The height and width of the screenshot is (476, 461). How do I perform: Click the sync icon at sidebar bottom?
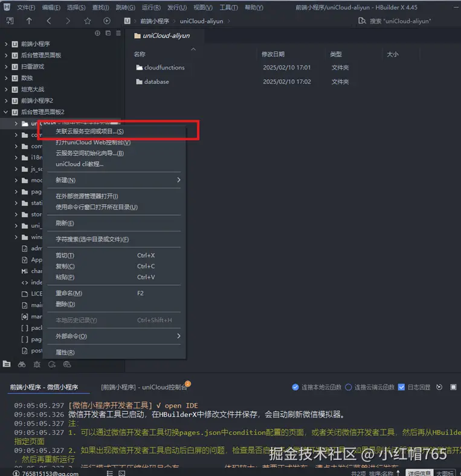pyautogui.click(x=52, y=364)
